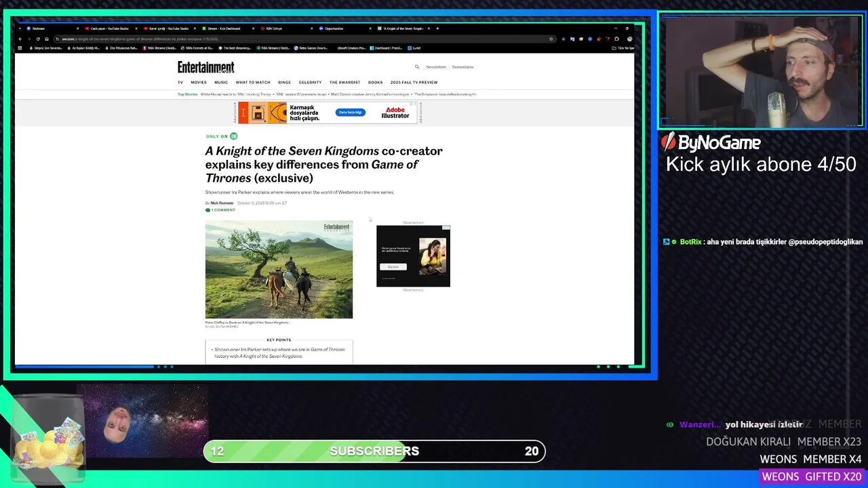
Task: Open the Music menu section
Action: pyautogui.click(x=221, y=83)
